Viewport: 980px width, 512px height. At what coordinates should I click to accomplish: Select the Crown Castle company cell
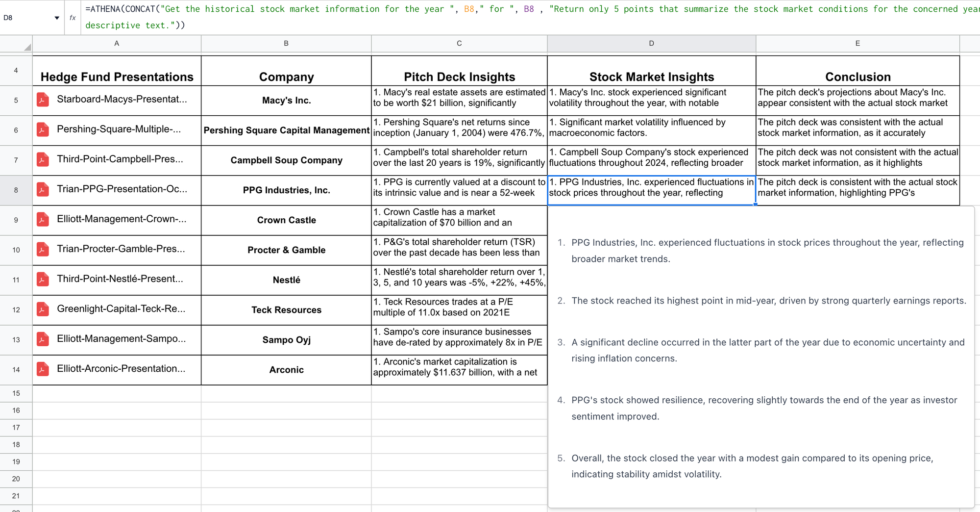click(x=286, y=220)
